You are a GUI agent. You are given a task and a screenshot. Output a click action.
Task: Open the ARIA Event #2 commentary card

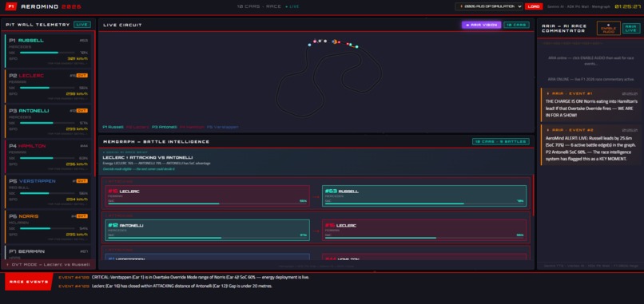pos(590,145)
